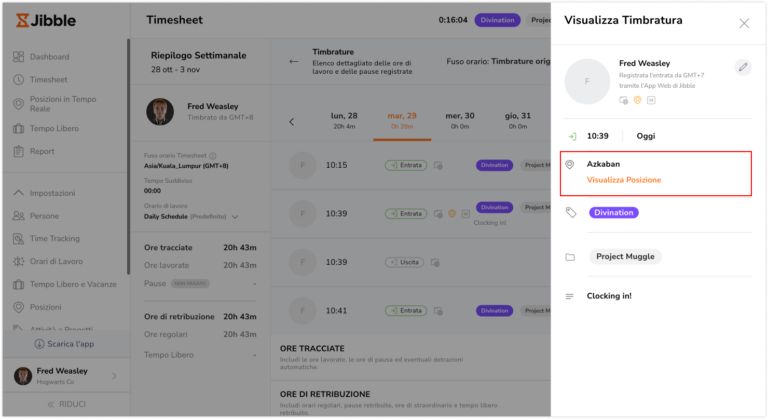
Task: Click the Jibble logo
Action: (46, 20)
